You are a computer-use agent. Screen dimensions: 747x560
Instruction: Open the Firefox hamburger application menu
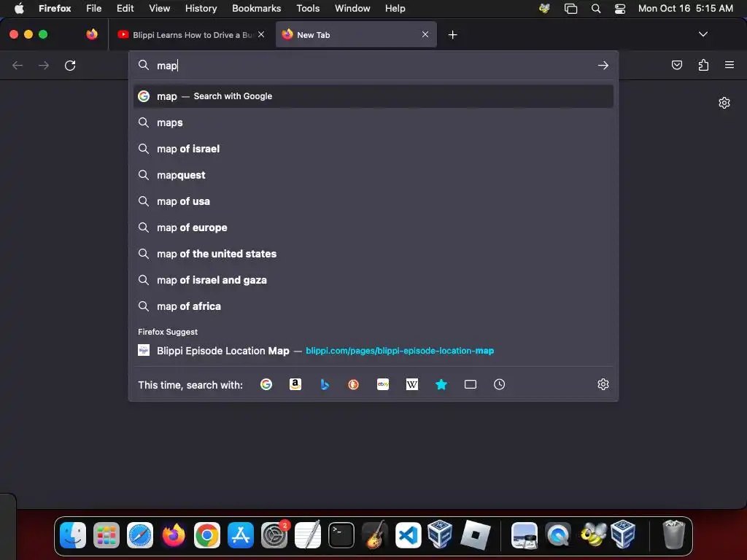tap(729, 65)
